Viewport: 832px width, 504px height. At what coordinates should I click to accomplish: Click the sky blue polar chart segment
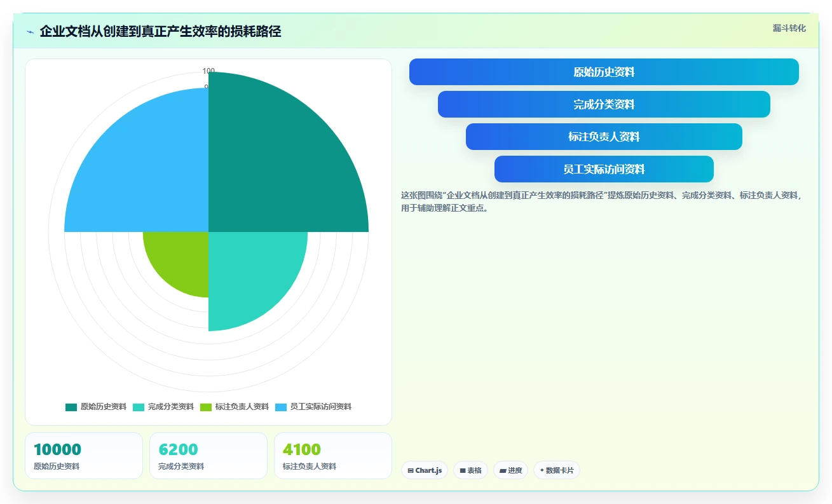click(146, 172)
